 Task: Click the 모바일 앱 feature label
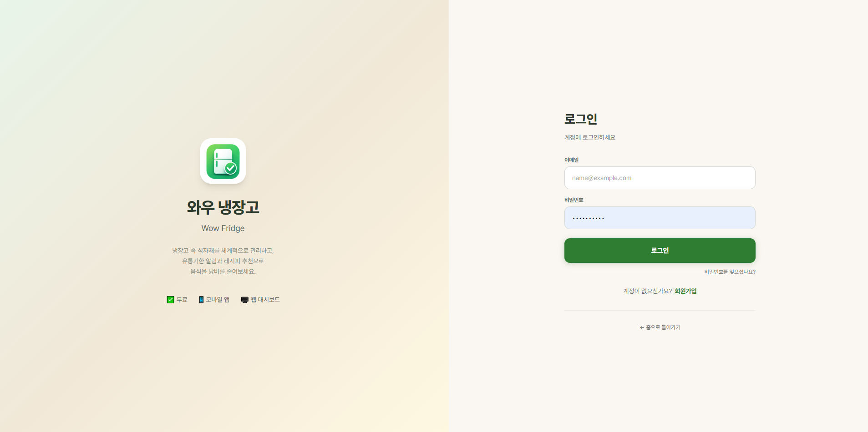(x=218, y=300)
